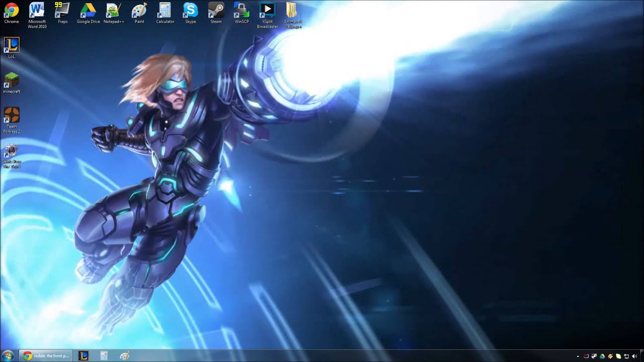Select the minecraft desktop icon
The image size is (644, 362).
11,83
